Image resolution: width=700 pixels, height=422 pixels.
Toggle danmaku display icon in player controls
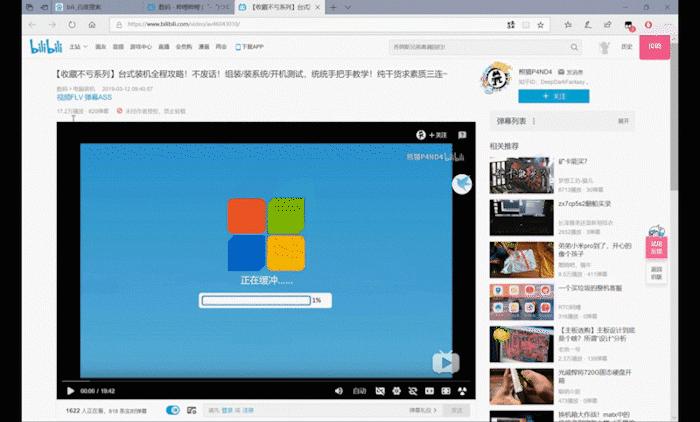point(380,391)
